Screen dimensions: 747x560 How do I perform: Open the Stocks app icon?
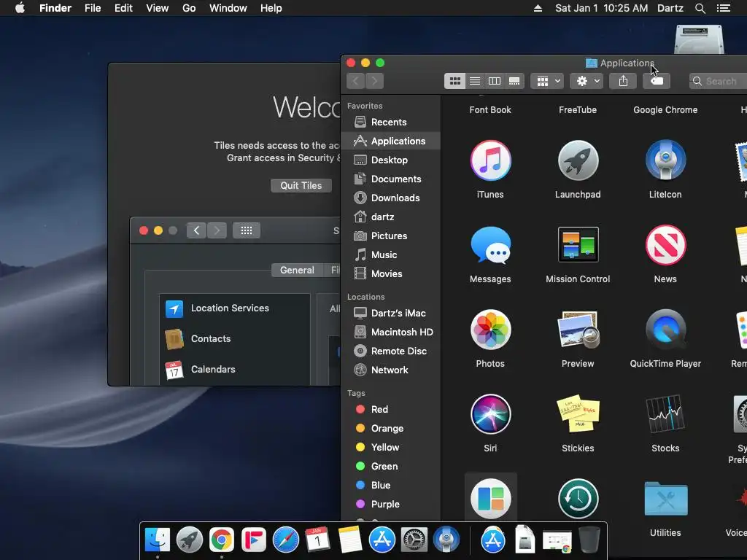665,413
